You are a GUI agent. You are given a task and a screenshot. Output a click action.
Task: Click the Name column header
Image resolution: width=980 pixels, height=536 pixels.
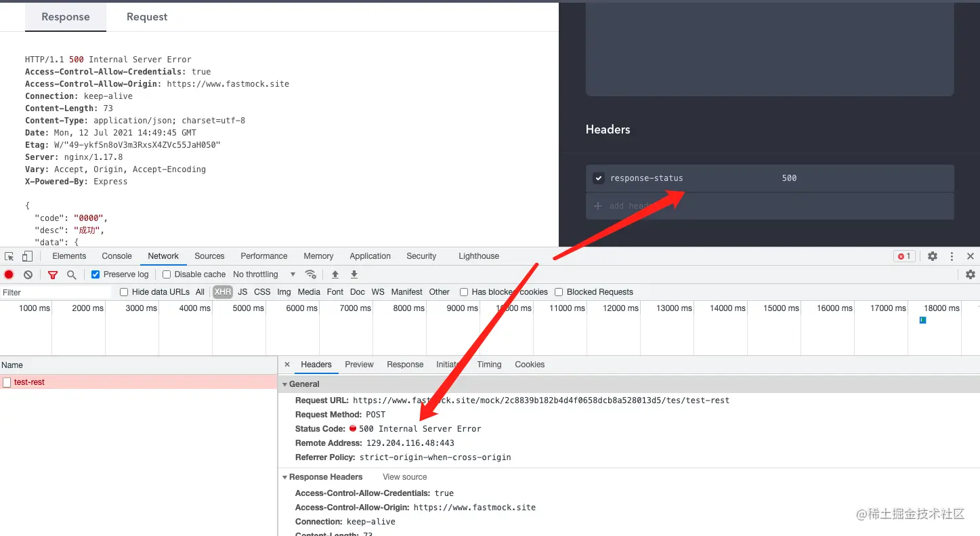pyautogui.click(x=138, y=365)
